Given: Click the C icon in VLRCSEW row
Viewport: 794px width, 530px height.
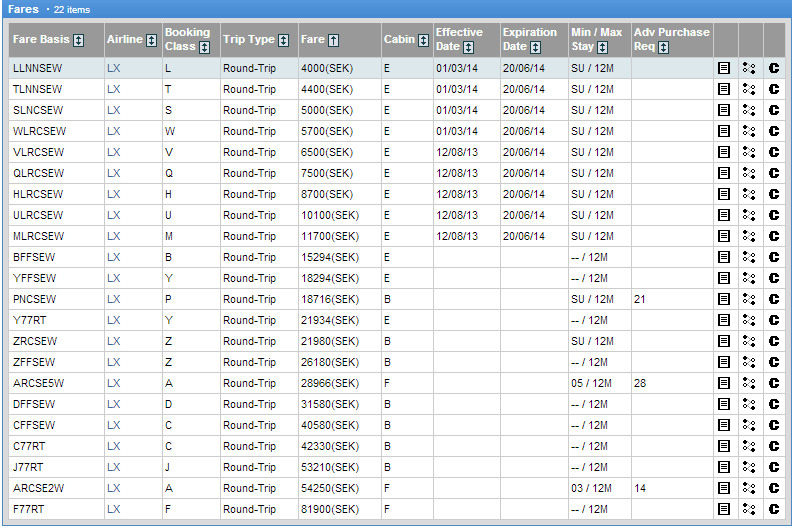Looking at the screenshot, I should click(773, 152).
